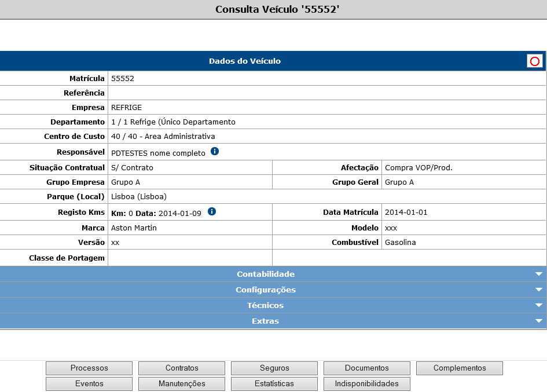Click the Classe de Portagem label
547x392 pixels.
[67, 258]
